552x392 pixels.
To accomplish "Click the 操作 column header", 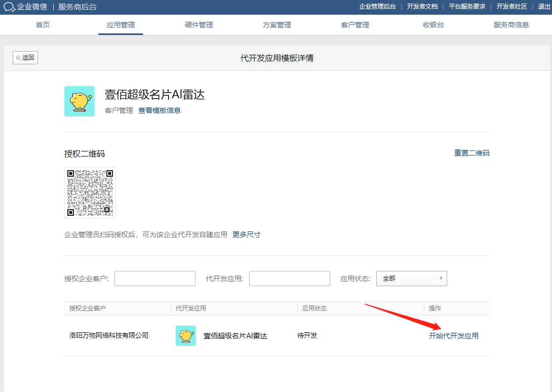I will click(435, 308).
